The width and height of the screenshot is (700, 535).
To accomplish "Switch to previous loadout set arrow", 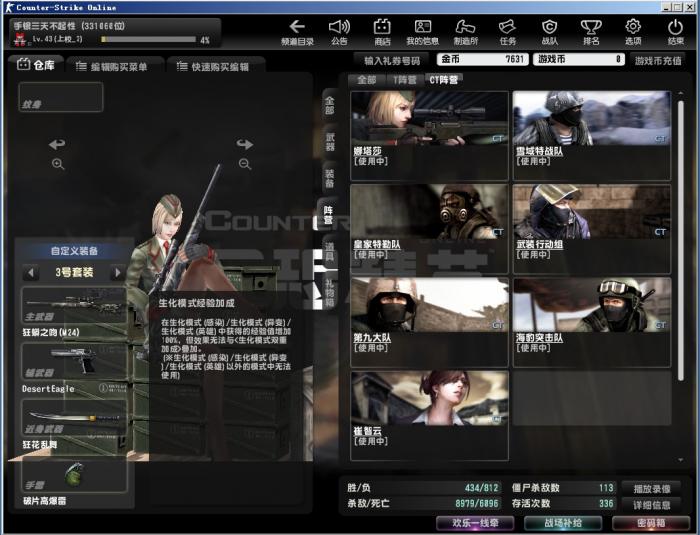I will tap(31, 272).
